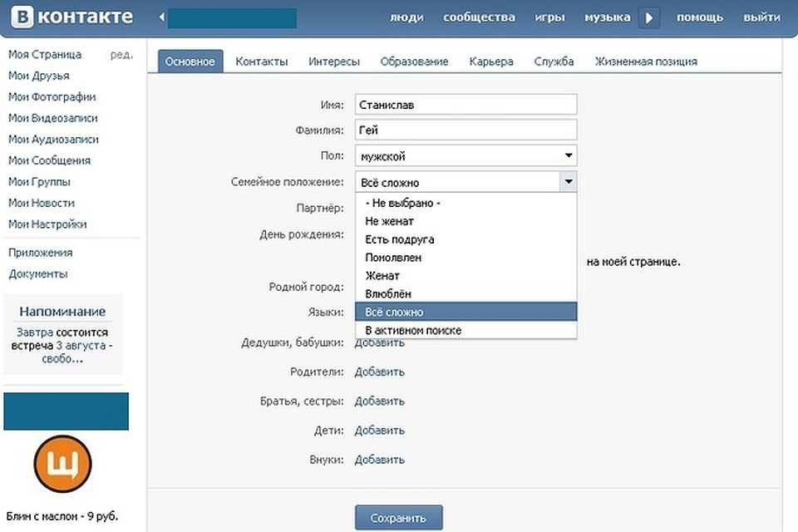Screen dimensions: 798x532
Task: Select highlighted 'Всё сложно' option
Action: point(465,312)
